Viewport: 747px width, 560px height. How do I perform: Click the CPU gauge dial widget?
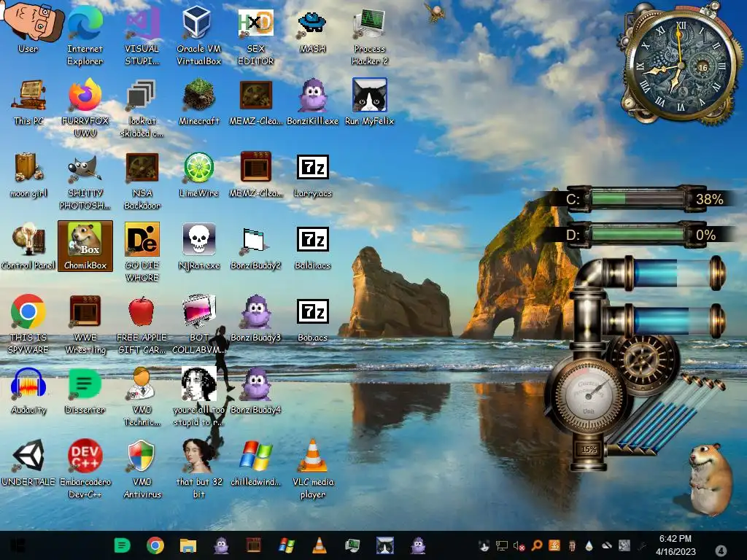[x=589, y=395]
